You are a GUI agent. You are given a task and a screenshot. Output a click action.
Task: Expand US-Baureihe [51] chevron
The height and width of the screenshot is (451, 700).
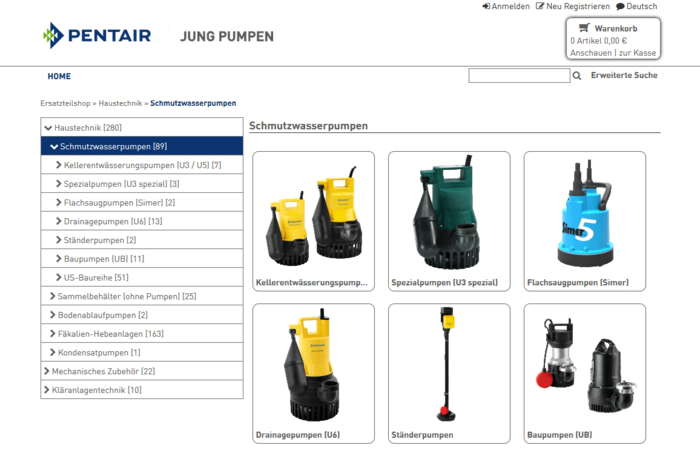click(x=58, y=277)
